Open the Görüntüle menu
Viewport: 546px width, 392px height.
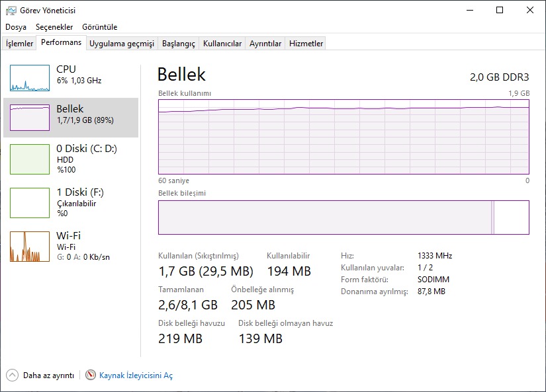(x=99, y=27)
